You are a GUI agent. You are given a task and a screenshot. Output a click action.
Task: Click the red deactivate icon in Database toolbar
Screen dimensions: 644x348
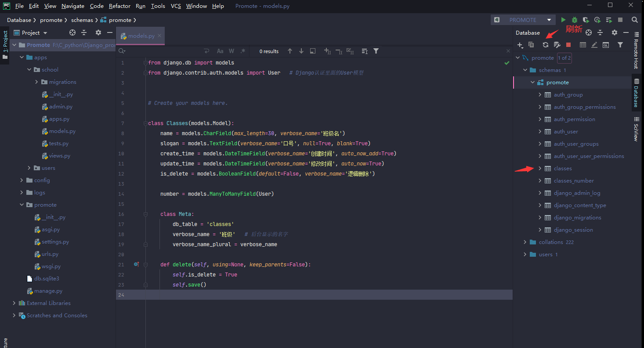(x=568, y=45)
